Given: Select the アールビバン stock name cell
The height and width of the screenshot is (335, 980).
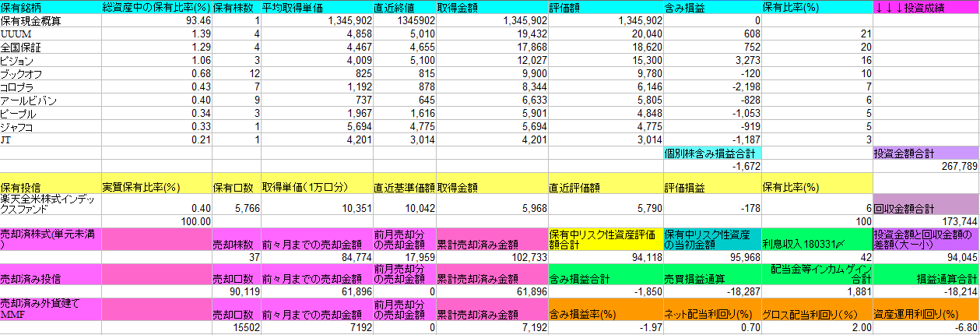Looking at the screenshot, I should coord(51,100).
